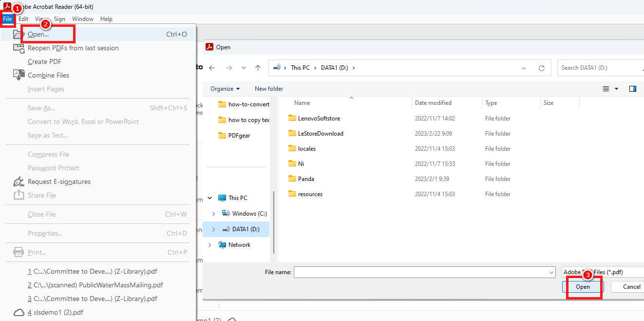Click the Request E-signatures pen icon
The width and height of the screenshot is (644, 321).
point(19,181)
